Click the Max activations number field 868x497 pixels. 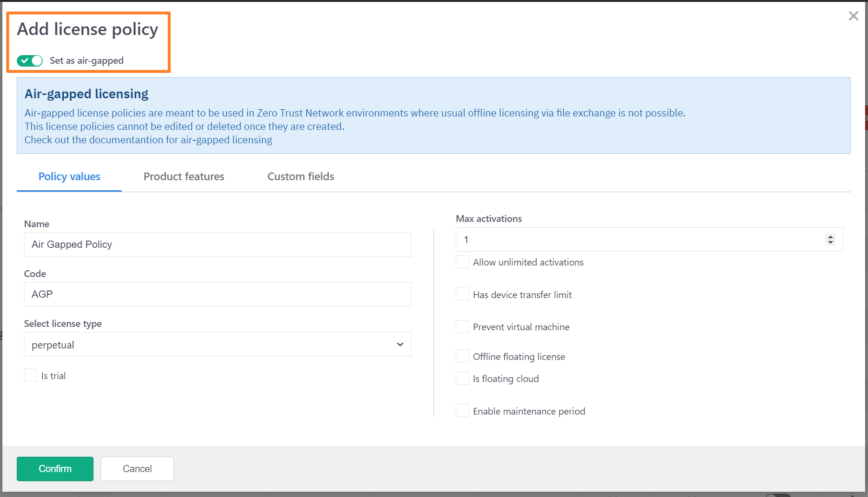637,240
